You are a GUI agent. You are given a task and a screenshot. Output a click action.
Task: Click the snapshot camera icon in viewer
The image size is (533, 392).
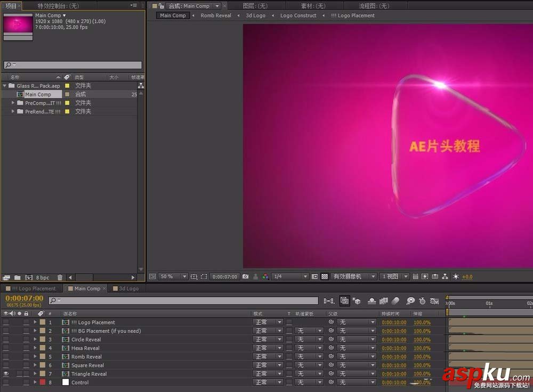pyautogui.click(x=245, y=276)
